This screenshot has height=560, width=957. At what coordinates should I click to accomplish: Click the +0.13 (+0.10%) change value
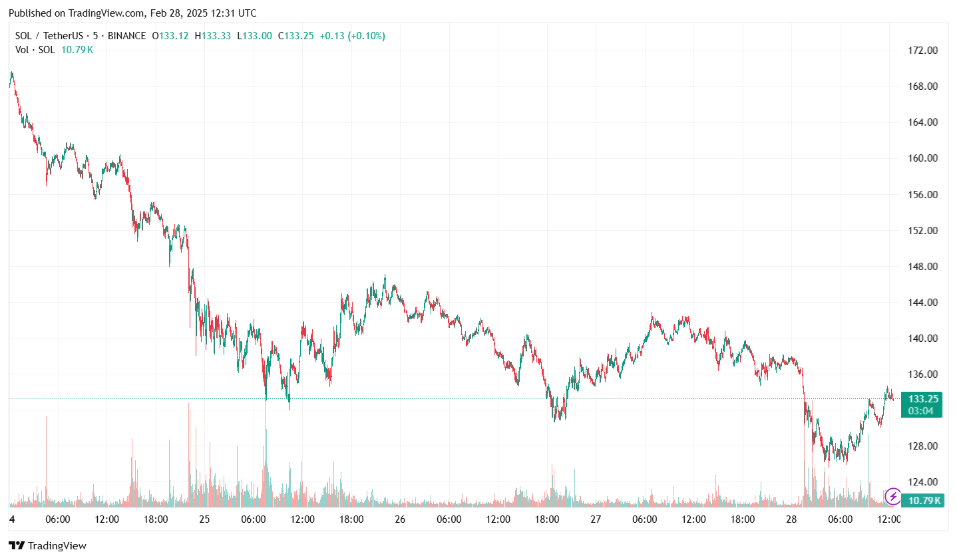pyautogui.click(x=352, y=36)
